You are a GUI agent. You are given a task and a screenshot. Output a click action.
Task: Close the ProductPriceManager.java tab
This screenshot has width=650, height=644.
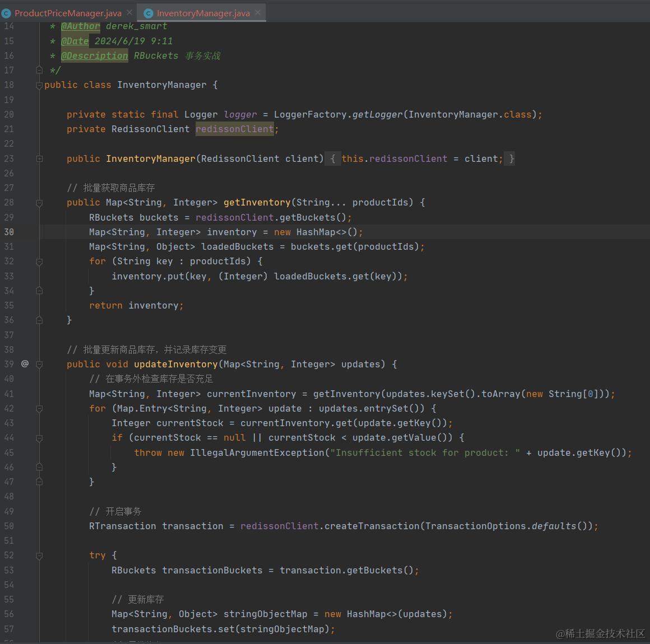129,12
